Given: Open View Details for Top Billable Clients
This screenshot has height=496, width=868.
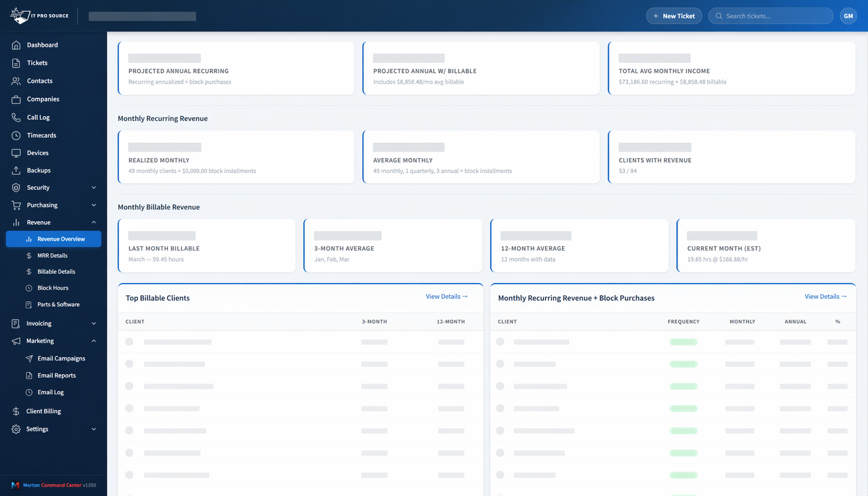Looking at the screenshot, I should [446, 296].
